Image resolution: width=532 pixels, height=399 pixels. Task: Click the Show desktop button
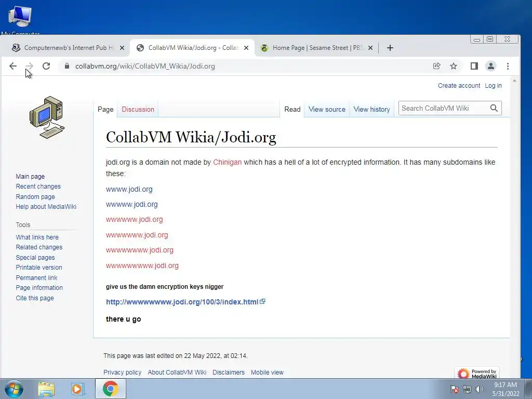coord(528,389)
